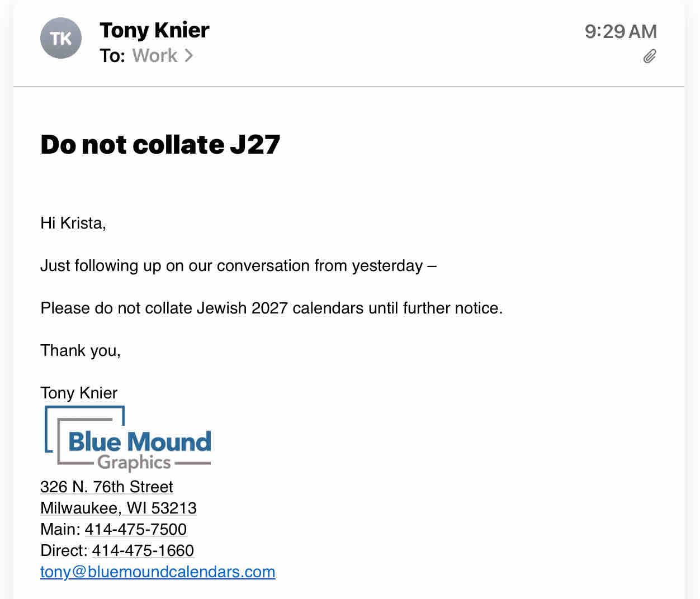Click the Direct: label in signature
The width and height of the screenshot is (700, 599).
[x=64, y=550]
